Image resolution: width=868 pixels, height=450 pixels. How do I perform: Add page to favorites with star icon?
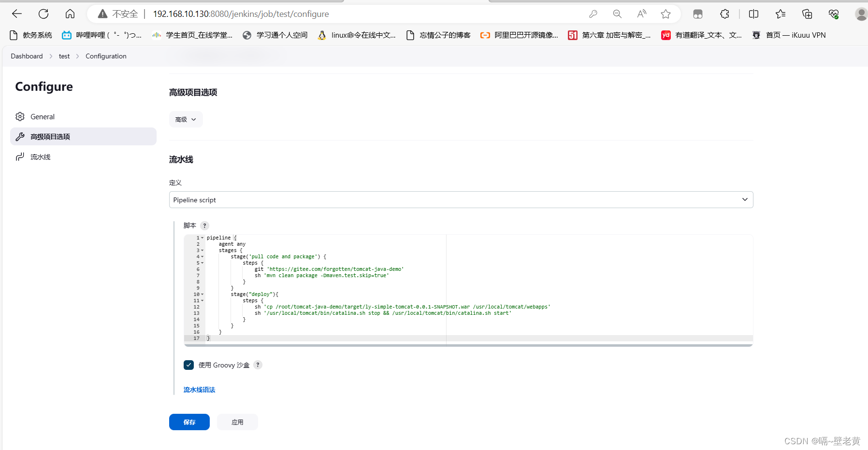(665, 14)
